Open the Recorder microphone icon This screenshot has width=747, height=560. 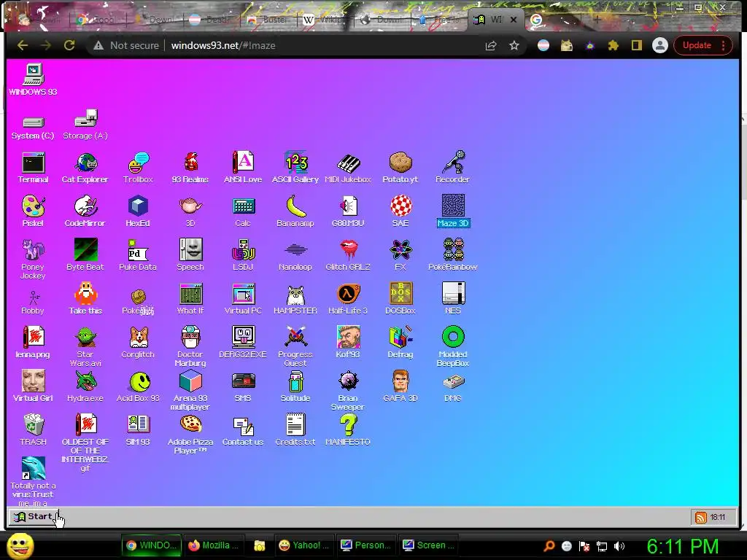click(x=452, y=168)
